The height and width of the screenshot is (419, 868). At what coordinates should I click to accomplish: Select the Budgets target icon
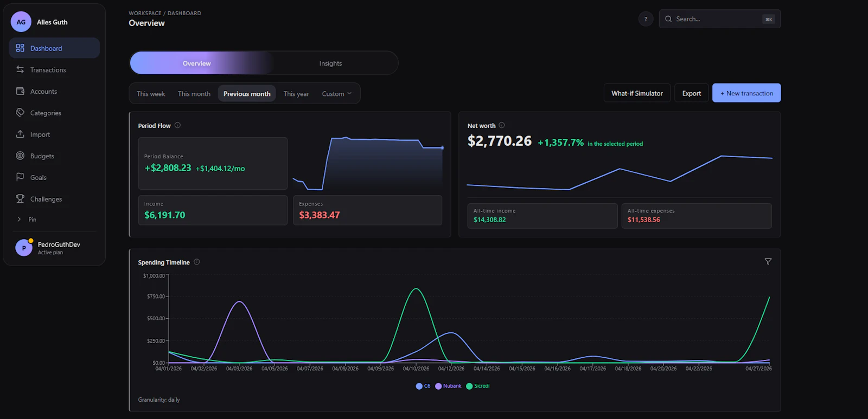pos(20,156)
